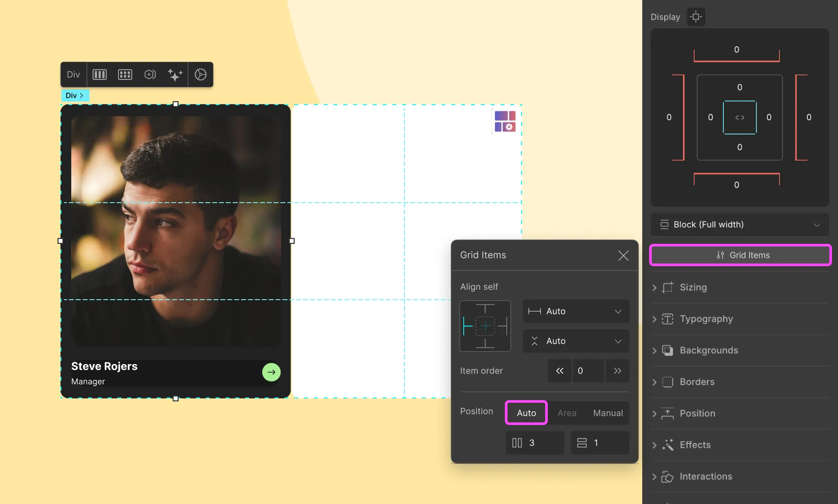Screen dimensions: 838x504
Task: Click the column span field showing 3
Action: point(535,443)
